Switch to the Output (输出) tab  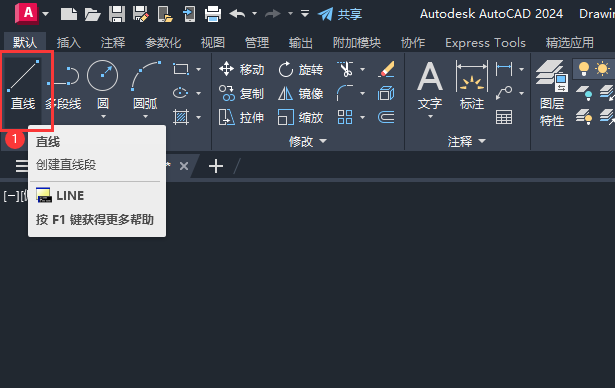tap(300, 42)
